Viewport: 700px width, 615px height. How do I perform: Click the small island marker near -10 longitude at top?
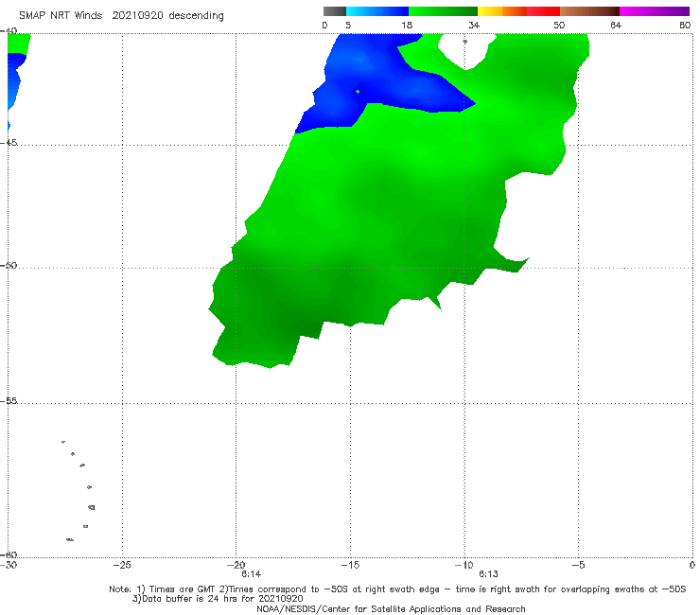pyautogui.click(x=464, y=42)
